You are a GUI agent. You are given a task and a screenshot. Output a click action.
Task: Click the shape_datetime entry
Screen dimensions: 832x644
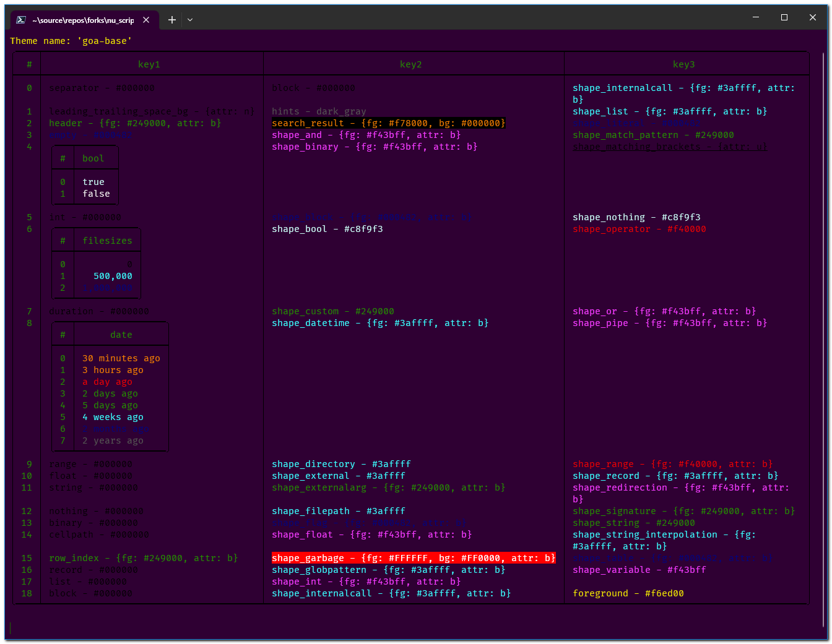pos(380,323)
